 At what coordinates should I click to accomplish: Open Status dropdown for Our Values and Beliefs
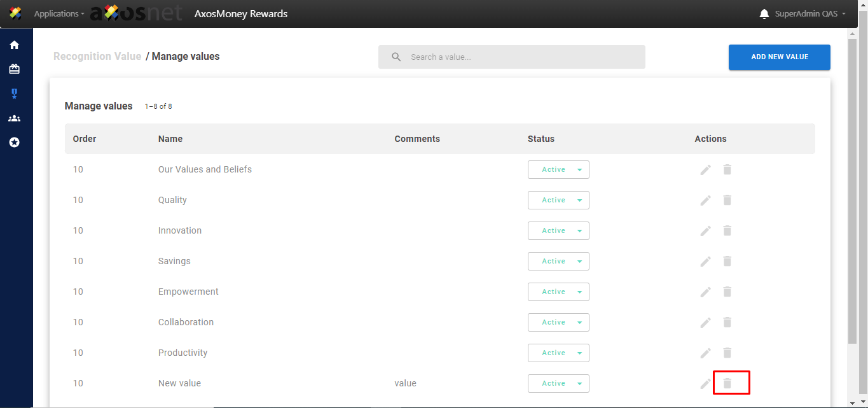[x=558, y=169]
